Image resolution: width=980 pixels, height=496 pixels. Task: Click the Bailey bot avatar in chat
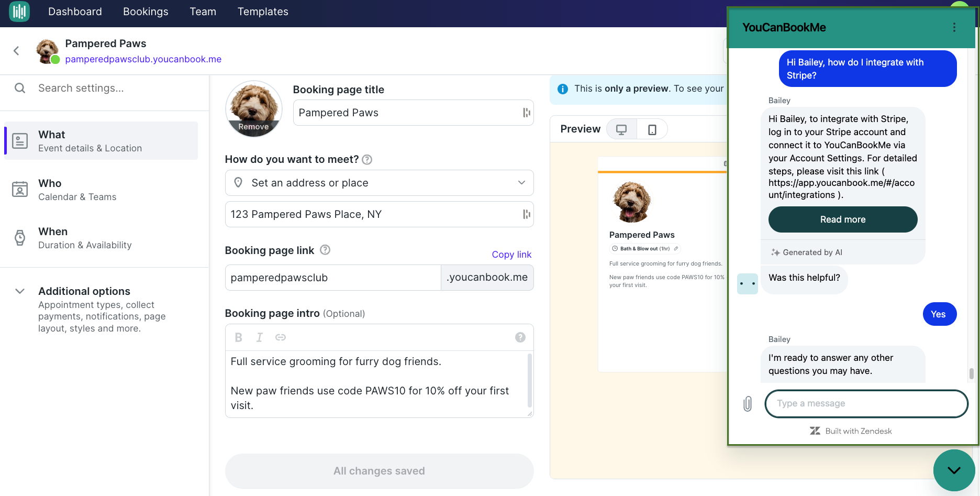[747, 283]
